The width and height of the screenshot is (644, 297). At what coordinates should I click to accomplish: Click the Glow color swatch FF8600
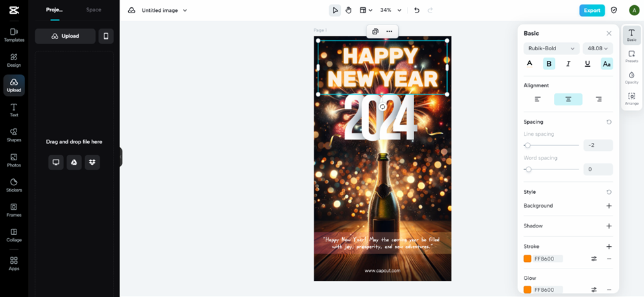click(x=527, y=290)
